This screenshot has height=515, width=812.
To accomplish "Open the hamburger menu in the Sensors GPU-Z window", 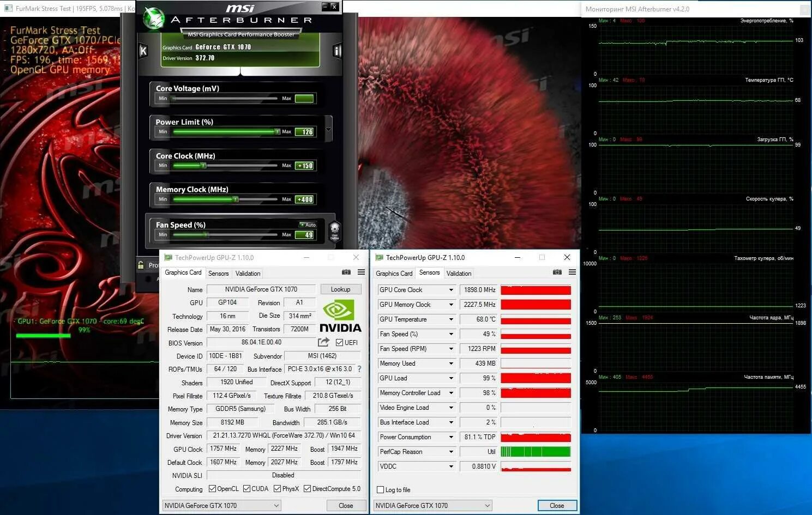I will [572, 272].
